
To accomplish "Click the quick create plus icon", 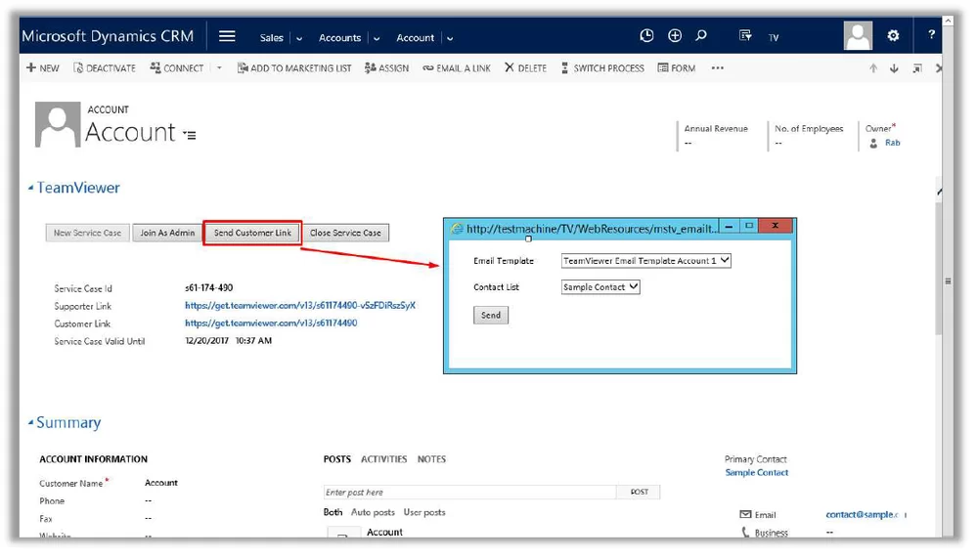I will pos(675,36).
